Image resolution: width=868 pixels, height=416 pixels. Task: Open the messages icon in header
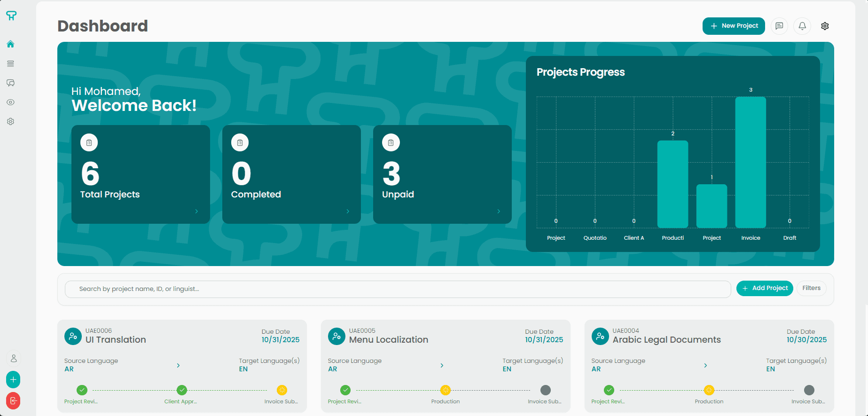point(779,26)
